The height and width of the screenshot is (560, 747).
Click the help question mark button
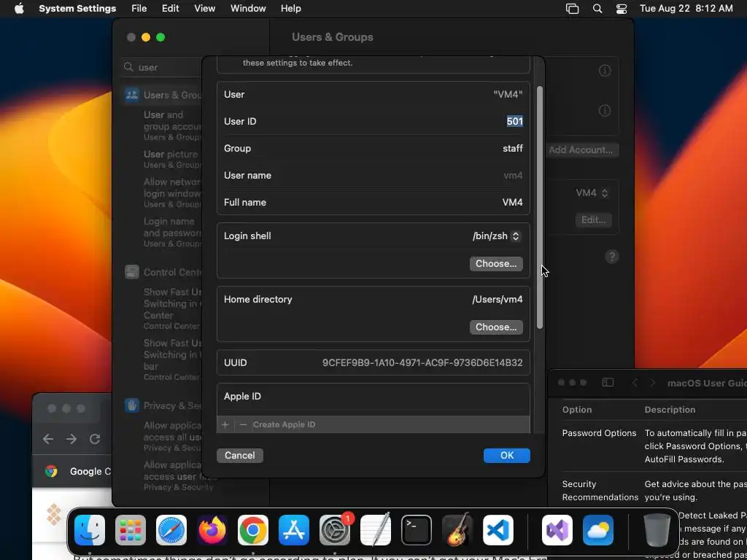[x=612, y=257]
